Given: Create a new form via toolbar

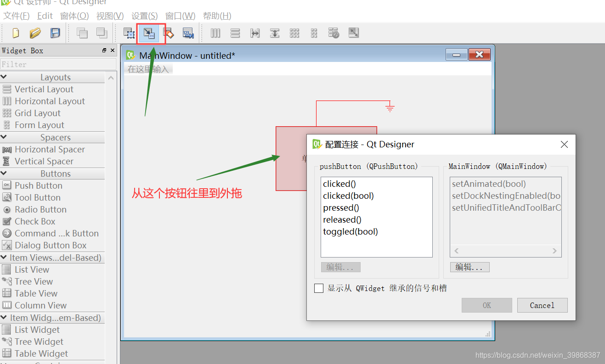Looking at the screenshot, I should tap(16, 33).
